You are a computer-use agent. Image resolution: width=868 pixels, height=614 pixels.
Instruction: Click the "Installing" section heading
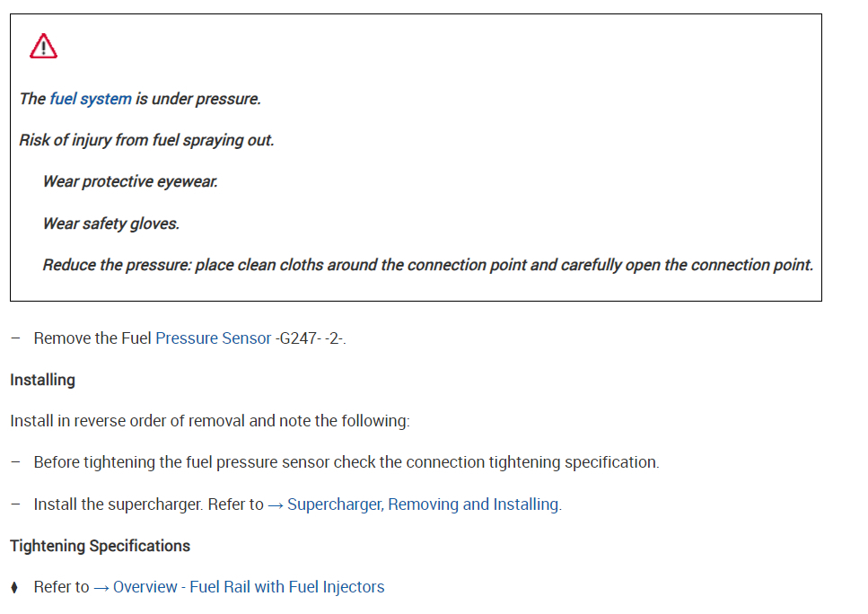(x=42, y=380)
